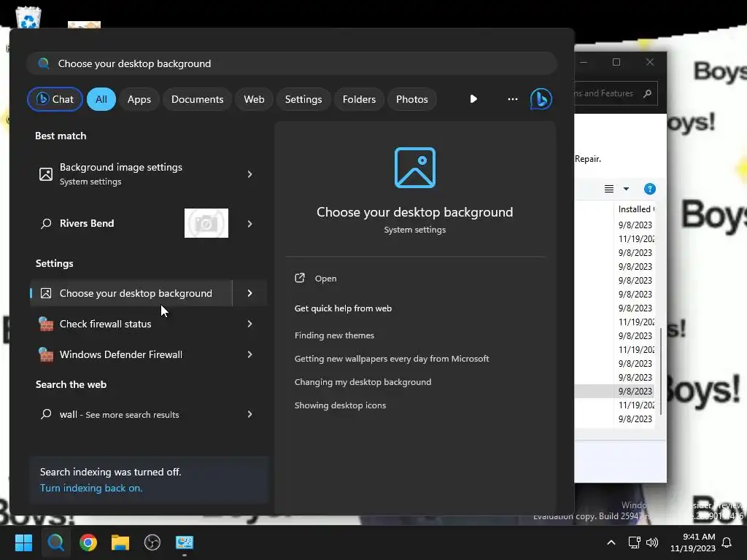Open Recycle Bin desktop icon
The width and height of the screenshot is (747, 560).
pyautogui.click(x=28, y=18)
